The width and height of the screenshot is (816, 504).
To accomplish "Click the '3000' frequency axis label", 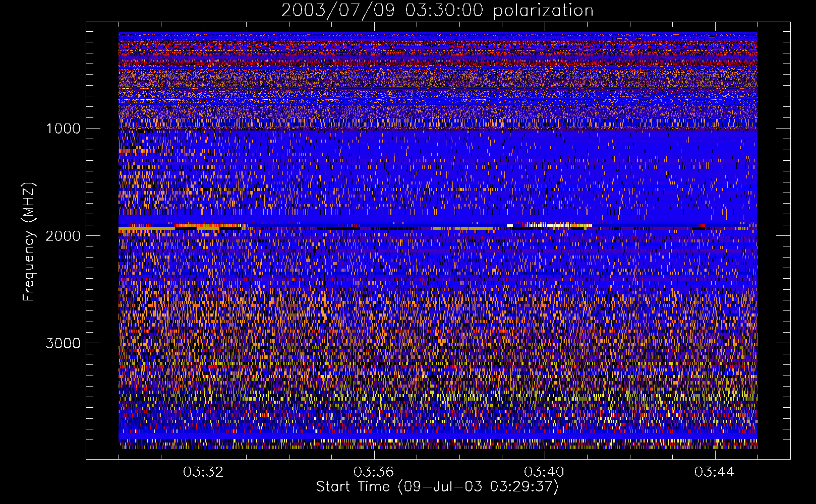I will click(x=63, y=343).
